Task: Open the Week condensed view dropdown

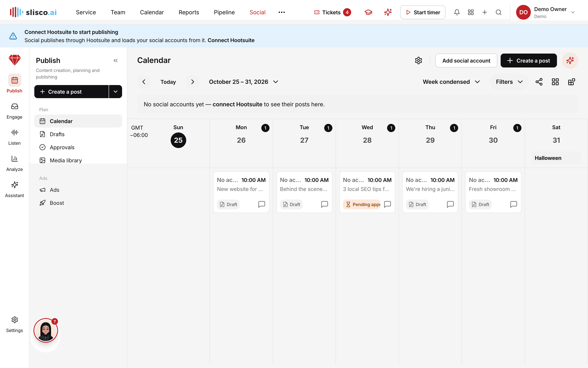Action: click(451, 82)
